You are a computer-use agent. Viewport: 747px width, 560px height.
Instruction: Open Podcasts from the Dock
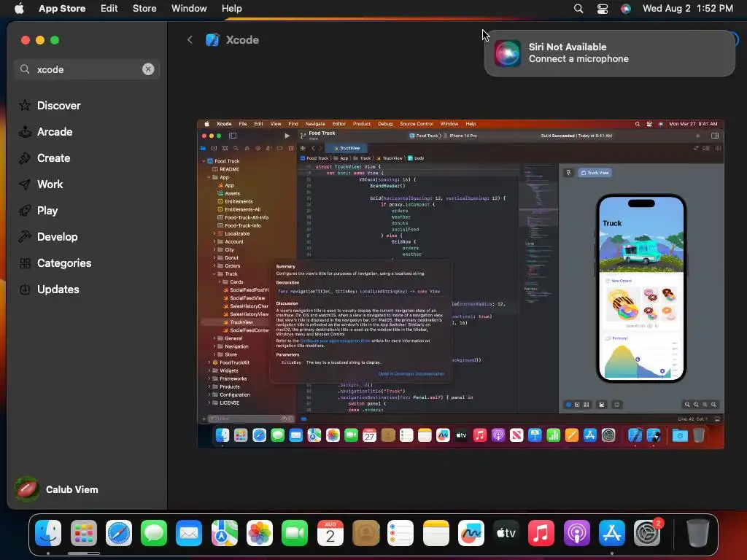[576, 533]
